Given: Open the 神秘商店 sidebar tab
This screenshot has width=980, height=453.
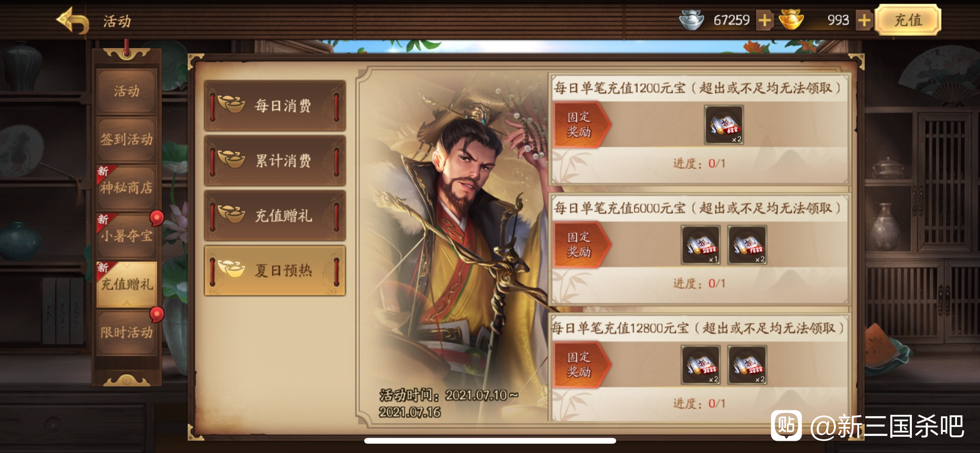Looking at the screenshot, I should click(x=126, y=188).
